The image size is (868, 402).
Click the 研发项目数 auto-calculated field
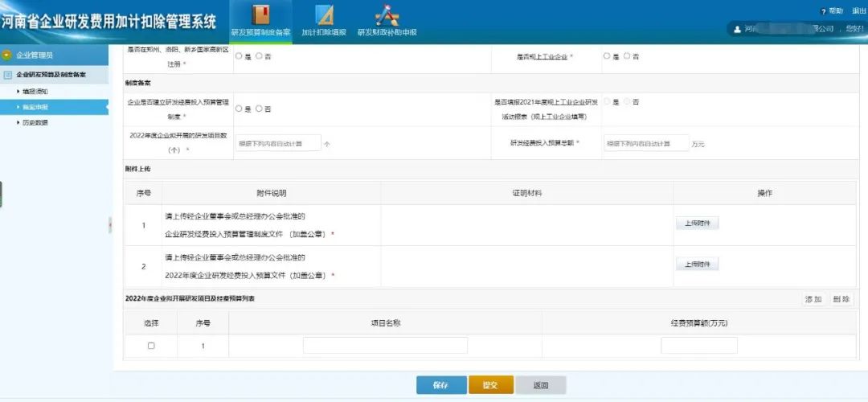click(278, 143)
